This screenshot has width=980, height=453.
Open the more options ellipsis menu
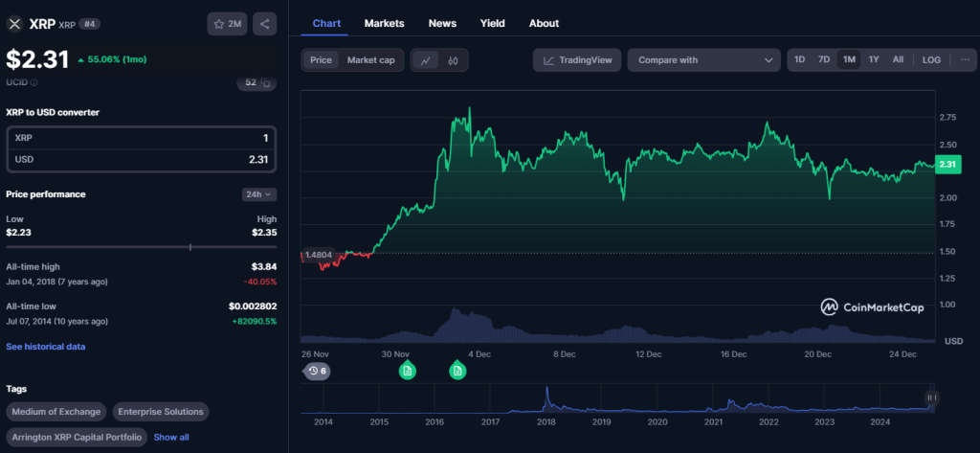tap(965, 59)
